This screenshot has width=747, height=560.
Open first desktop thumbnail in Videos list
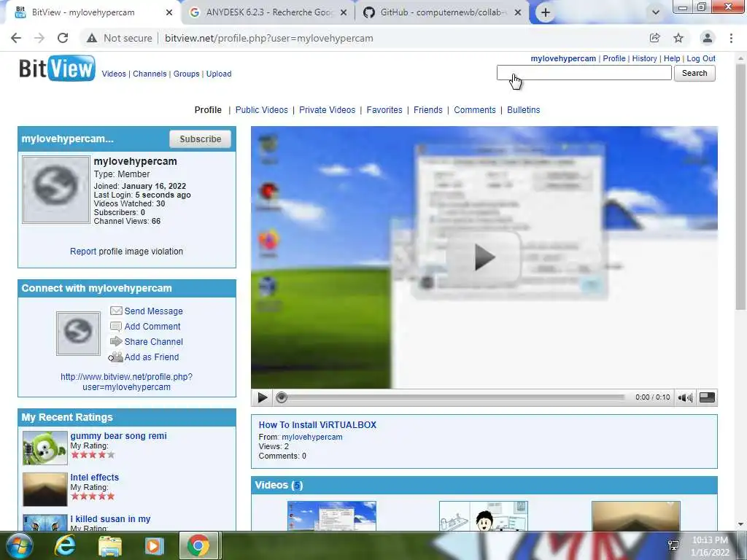click(332, 516)
